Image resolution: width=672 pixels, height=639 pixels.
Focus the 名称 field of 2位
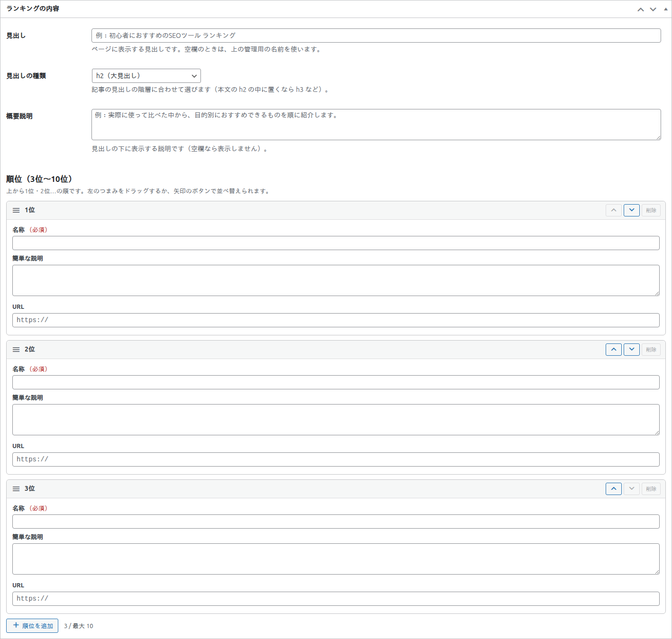coord(336,382)
